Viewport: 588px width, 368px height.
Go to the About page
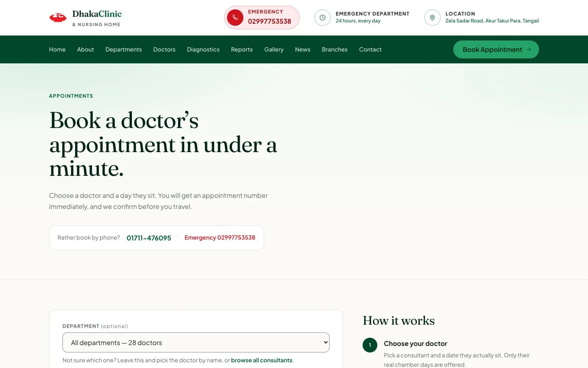click(85, 49)
